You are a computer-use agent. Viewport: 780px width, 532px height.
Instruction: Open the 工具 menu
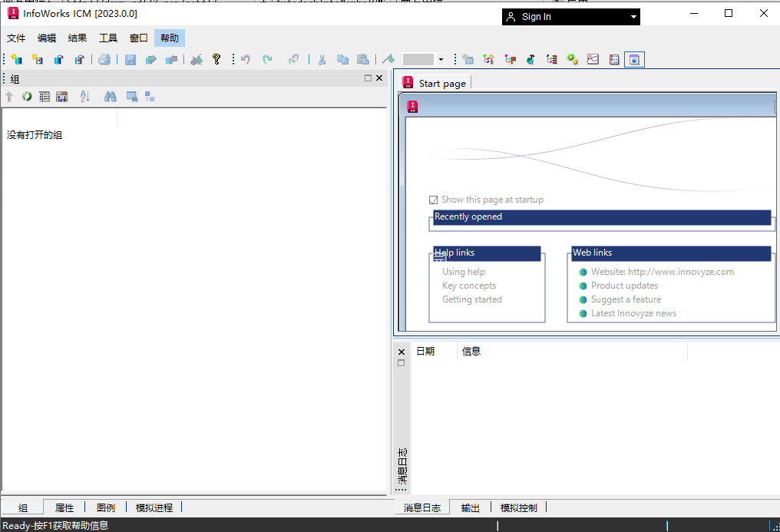tap(107, 38)
